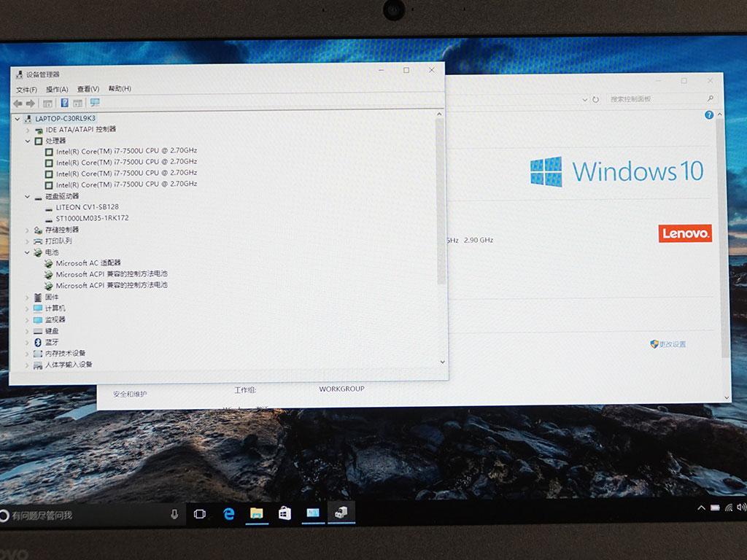Viewport: 747px width, 560px height.
Task: Open the 操作(A) menu
Action: coord(57,90)
